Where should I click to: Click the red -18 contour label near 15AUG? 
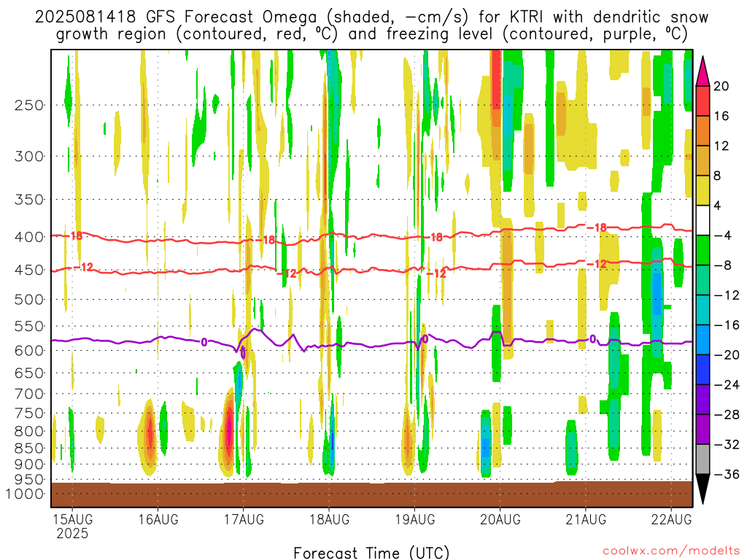point(74,236)
